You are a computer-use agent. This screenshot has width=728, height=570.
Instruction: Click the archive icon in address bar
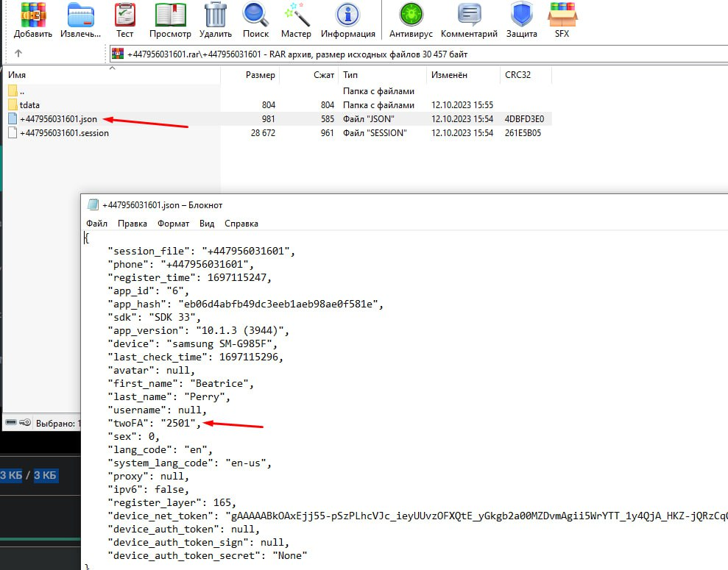coord(118,54)
